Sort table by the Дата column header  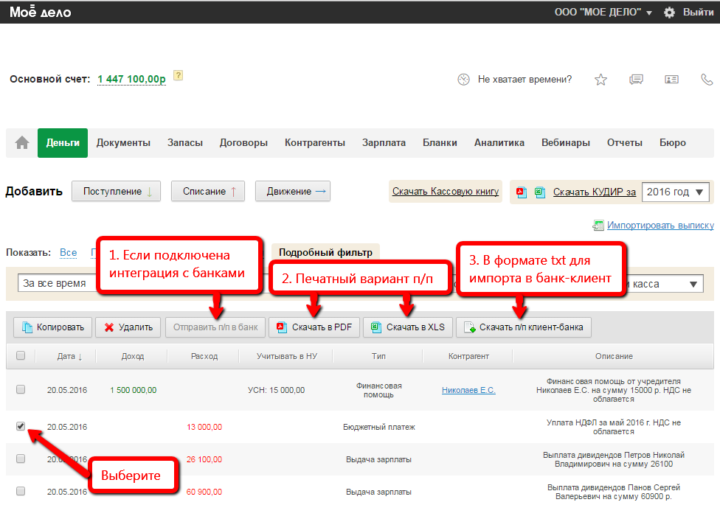coord(69,356)
